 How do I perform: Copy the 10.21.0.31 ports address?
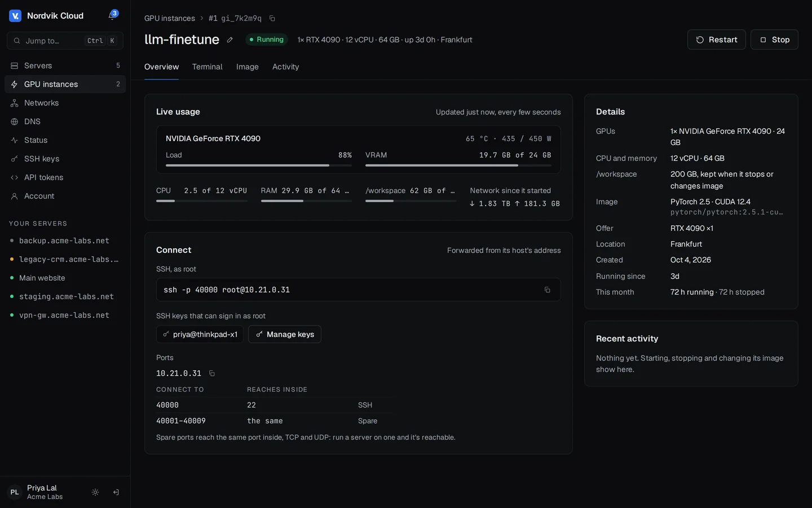click(x=212, y=373)
